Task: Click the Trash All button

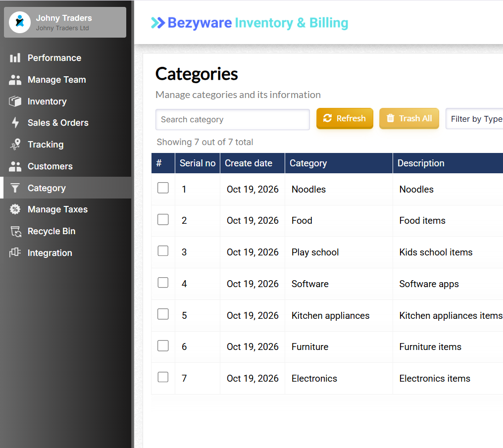Action: tap(409, 118)
